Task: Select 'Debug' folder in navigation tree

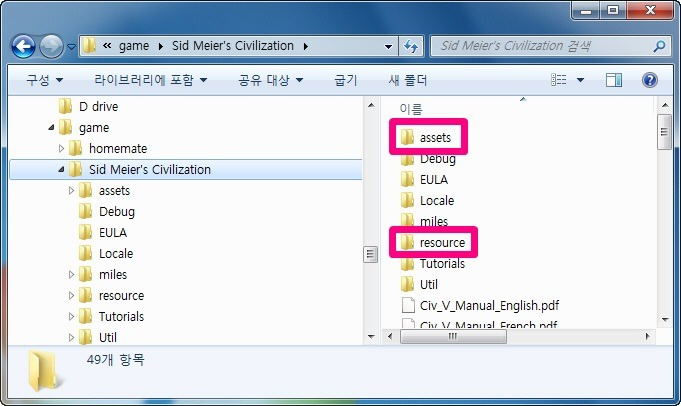Action: coord(117,211)
